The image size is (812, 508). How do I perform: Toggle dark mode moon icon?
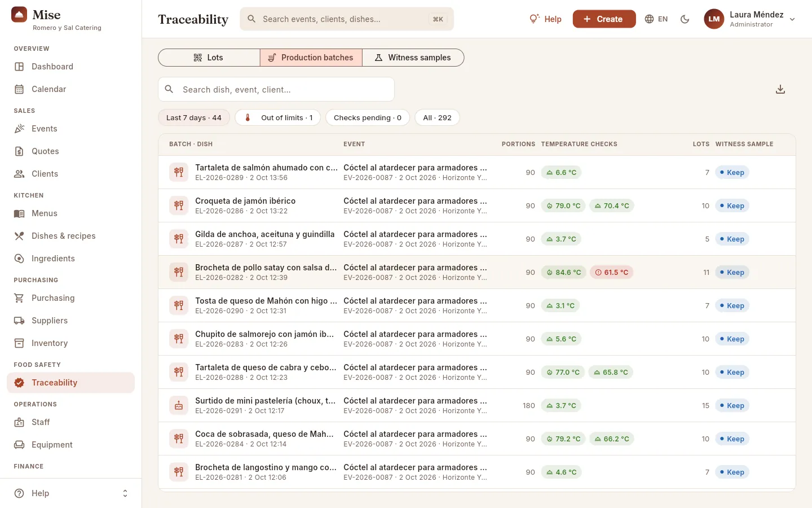point(685,19)
